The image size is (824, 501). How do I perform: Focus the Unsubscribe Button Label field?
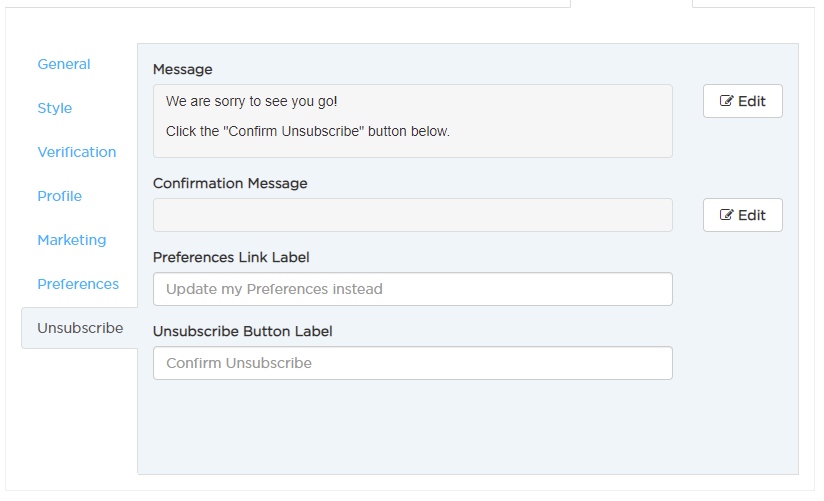tap(413, 363)
